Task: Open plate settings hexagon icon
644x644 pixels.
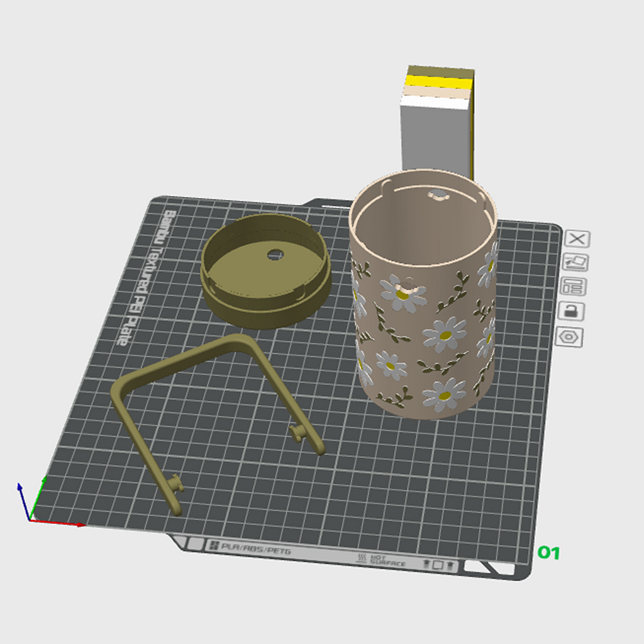Action: click(569, 337)
